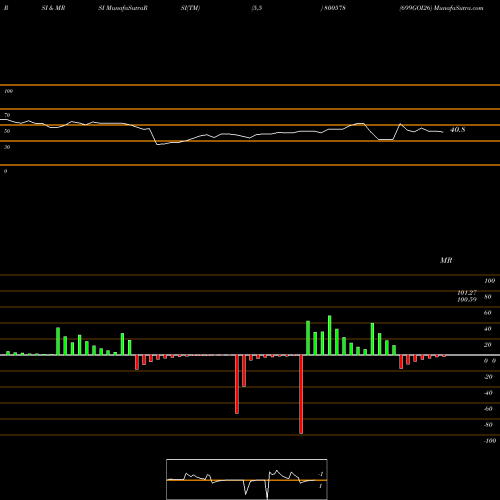Click the -100 label on MR axis
This screenshot has height=500, width=500.
pos(490,441)
